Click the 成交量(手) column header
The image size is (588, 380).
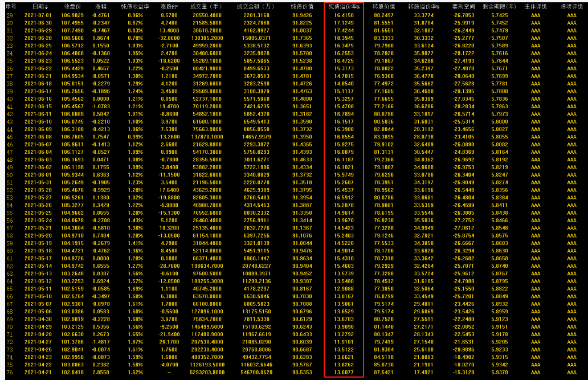[206, 6]
